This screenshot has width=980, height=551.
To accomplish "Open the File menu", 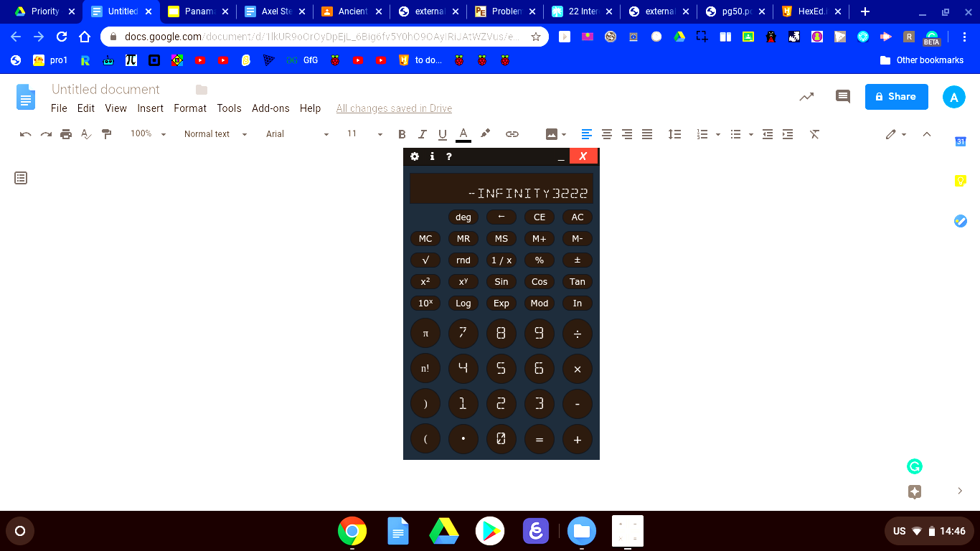I will [59, 108].
